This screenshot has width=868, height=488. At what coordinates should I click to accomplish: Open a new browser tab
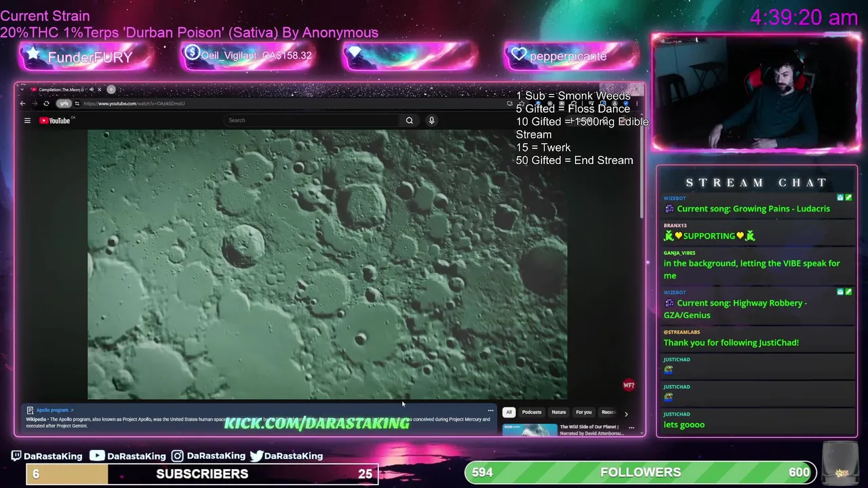[x=111, y=89]
